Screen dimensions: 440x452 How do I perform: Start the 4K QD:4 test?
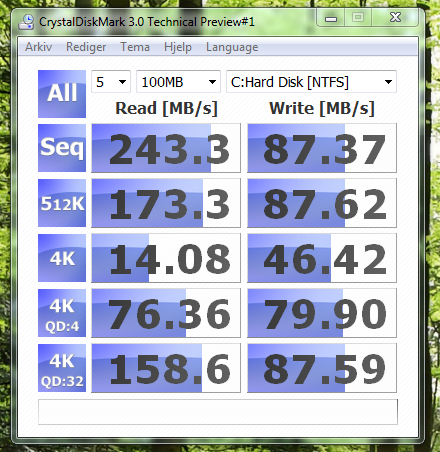coord(62,313)
